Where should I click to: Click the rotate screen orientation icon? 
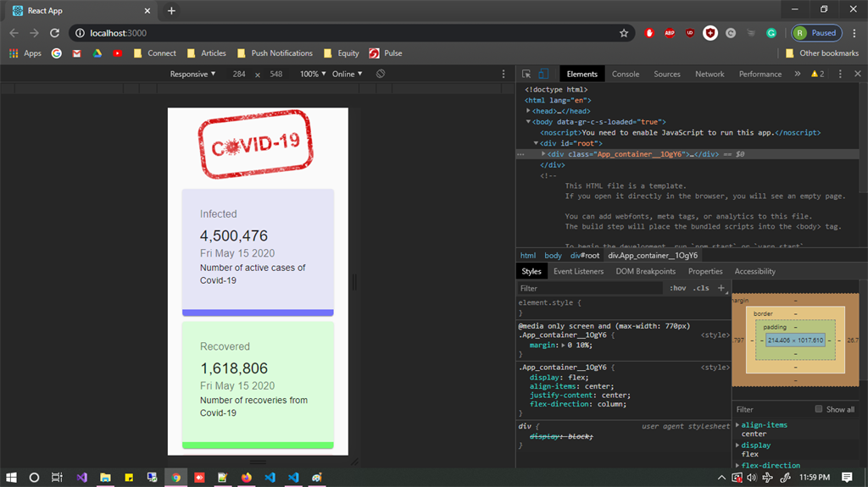[381, 74]
